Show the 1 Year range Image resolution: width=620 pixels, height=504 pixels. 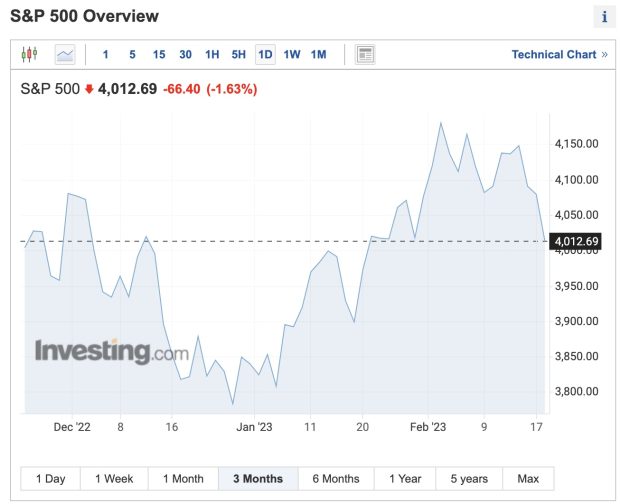pos(405,479)
